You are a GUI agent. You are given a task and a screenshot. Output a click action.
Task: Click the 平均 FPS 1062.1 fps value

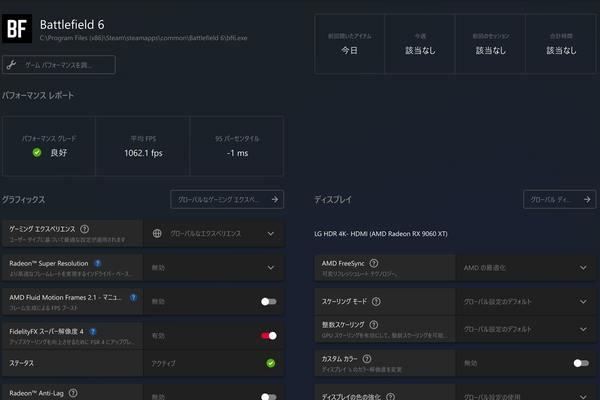point(143,153)
